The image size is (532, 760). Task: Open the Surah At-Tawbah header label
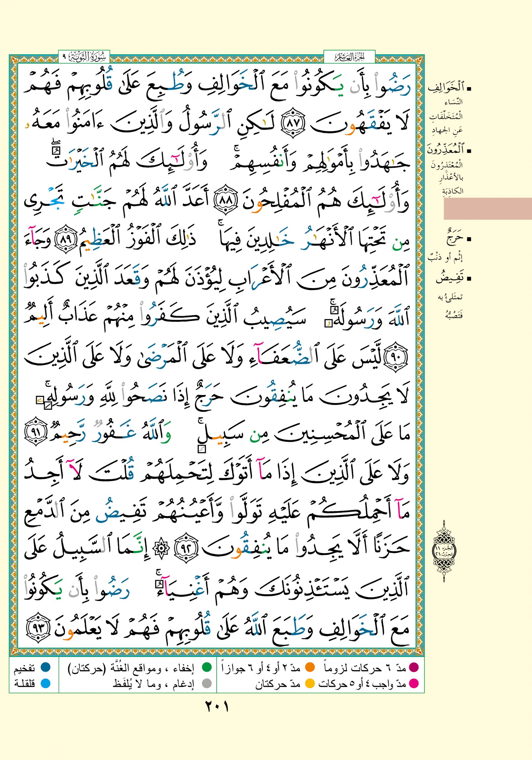pos(84,58)
